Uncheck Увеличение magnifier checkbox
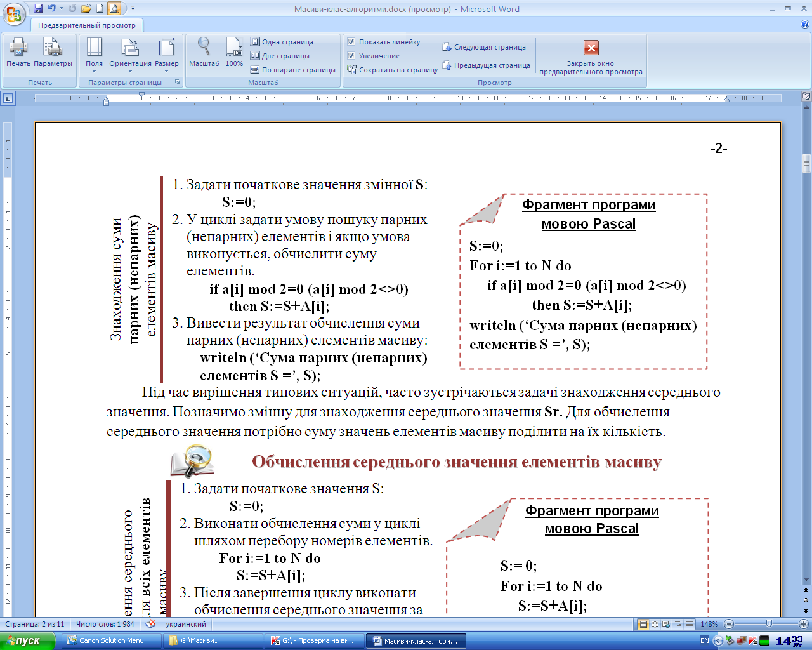The width and height of the screenshot is (812, 650). [x=351, y=56]
